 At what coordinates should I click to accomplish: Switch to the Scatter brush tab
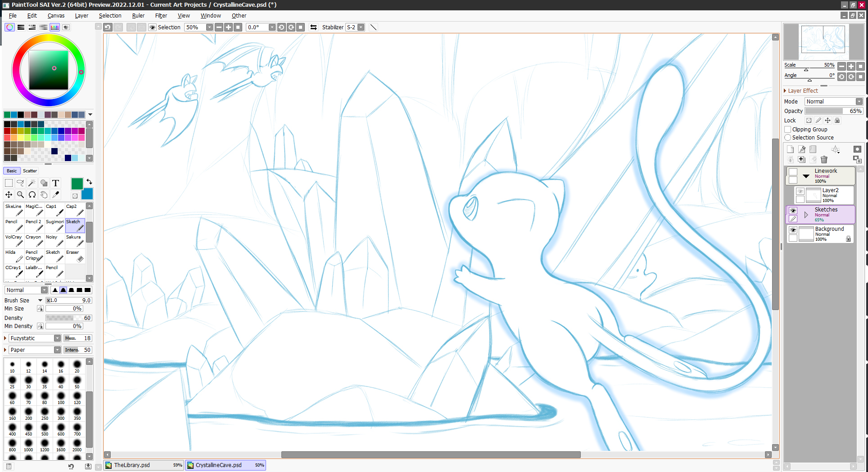coord(30,171)
